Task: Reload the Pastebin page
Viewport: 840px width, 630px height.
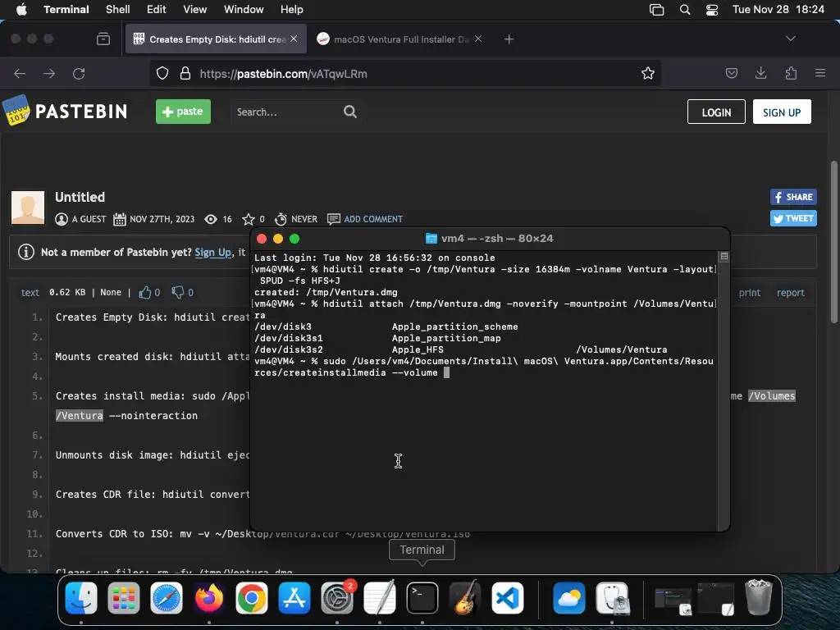Action: [79, 73]
